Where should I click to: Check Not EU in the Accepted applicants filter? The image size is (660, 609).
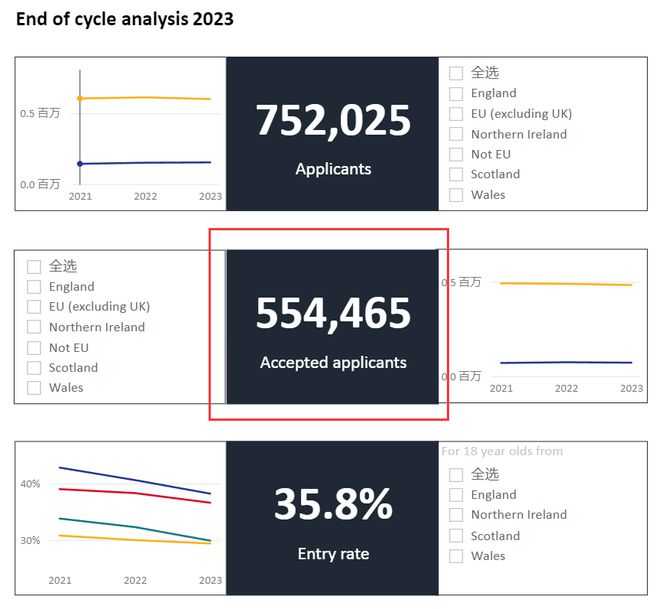[x=34, y=348]
